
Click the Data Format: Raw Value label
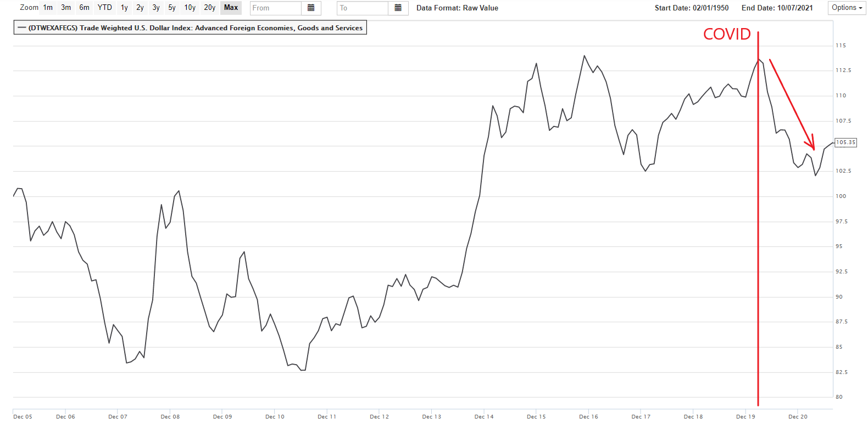pos(457,8)
